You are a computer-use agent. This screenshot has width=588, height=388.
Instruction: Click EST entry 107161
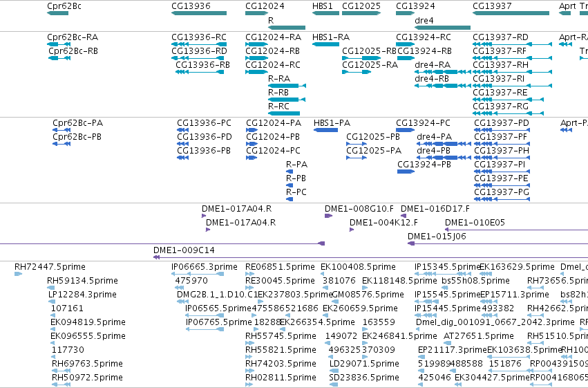coord(67,309)
